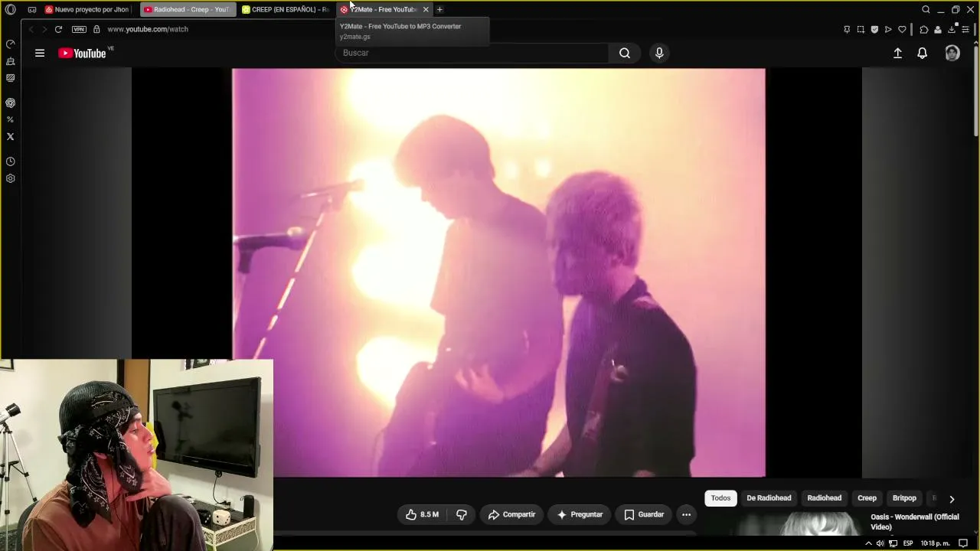Select the Todos filter chip
Viewport: 980px width, 551px height.
pyautogui.click(x=720, y=498)
